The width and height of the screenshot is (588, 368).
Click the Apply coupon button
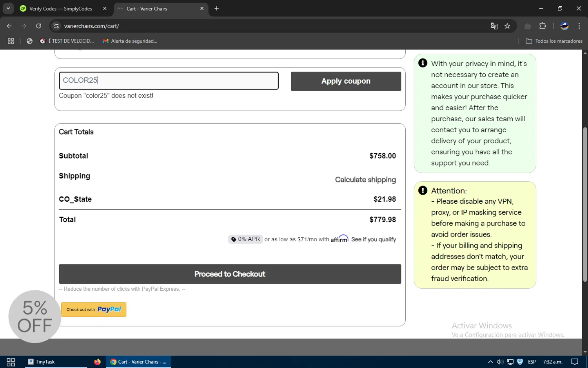pyautogui.click(x=346, y=81)
